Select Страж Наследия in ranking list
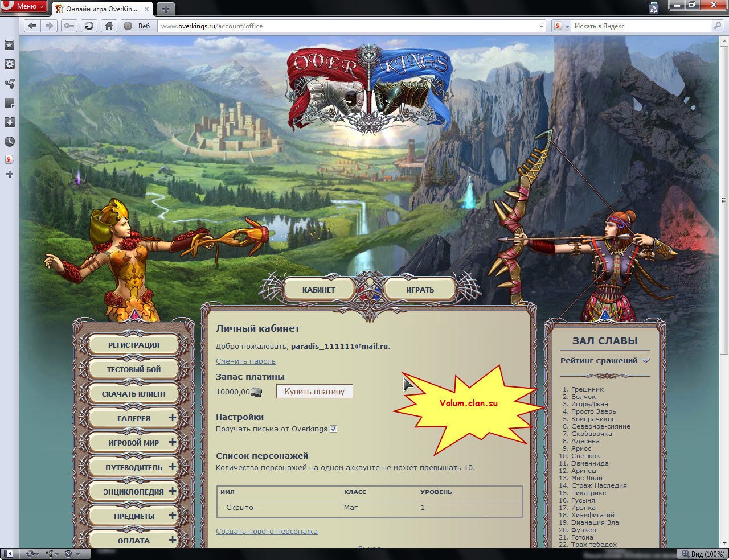Image resolution: width=729 pixels, height=560 pixels. 599,485
